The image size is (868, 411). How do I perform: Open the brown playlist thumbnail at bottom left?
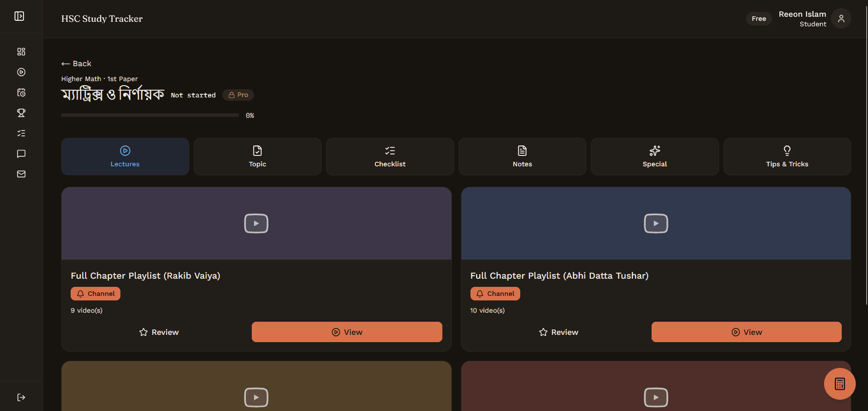pyautogui.click(x=256, y=387)
